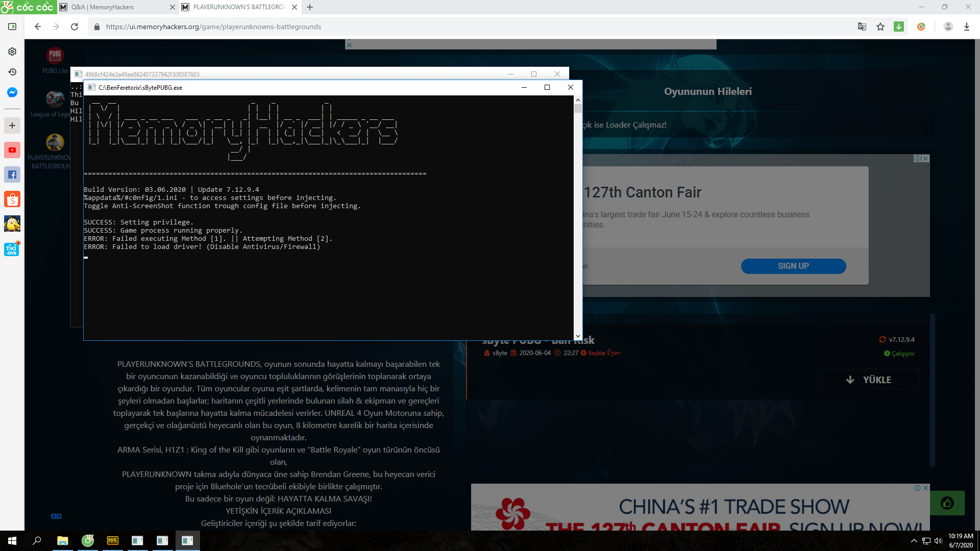
Task: Open Windows taskbar search
Action: click(x=37, y=541)
